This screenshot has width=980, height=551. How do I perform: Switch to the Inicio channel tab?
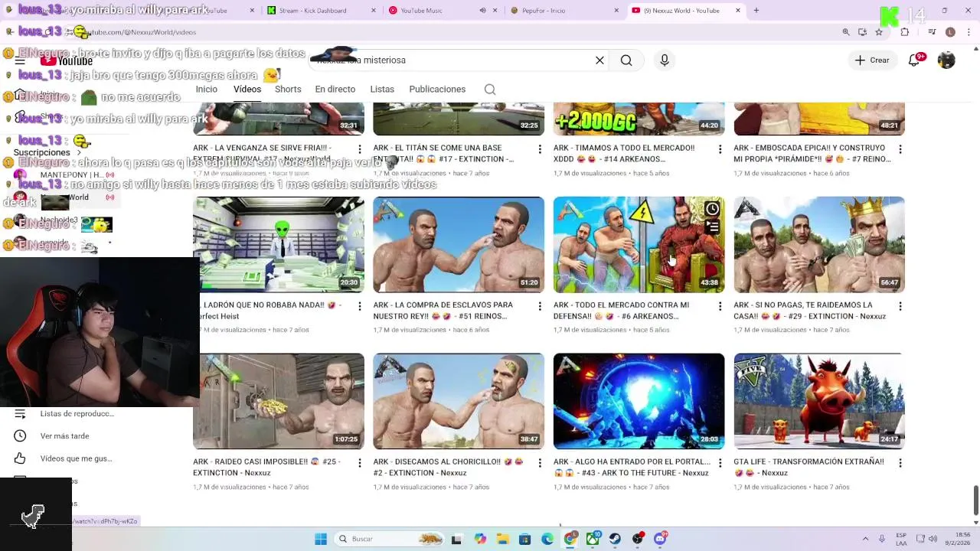[x=207, y=90]
